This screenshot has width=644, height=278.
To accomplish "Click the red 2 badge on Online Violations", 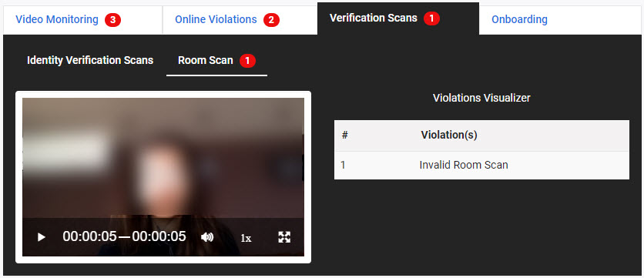I will tap(271, 20).
